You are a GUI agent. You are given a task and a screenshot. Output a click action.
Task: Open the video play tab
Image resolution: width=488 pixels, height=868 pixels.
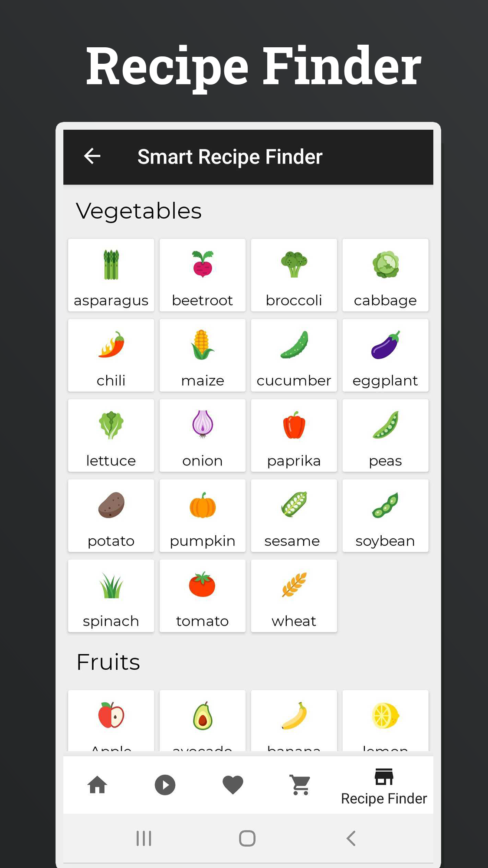165,785
